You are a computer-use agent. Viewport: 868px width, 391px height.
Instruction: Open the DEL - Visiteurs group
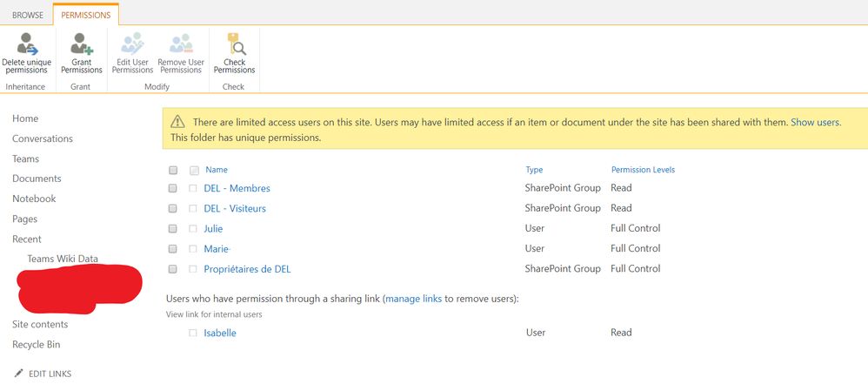(x=235, y=209)
